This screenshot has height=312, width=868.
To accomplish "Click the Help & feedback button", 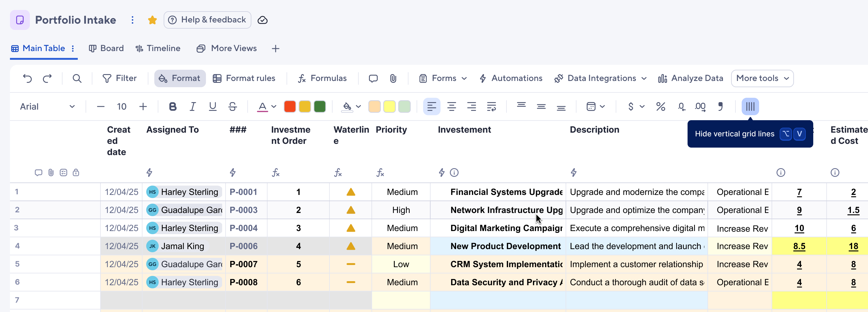I will [x=207, y=20].
